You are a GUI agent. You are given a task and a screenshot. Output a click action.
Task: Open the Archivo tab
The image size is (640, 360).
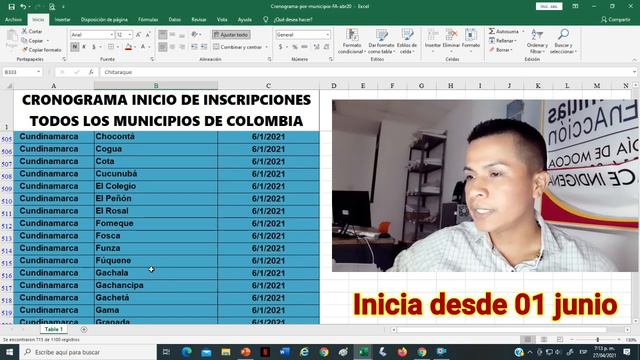tap(13, 19)
